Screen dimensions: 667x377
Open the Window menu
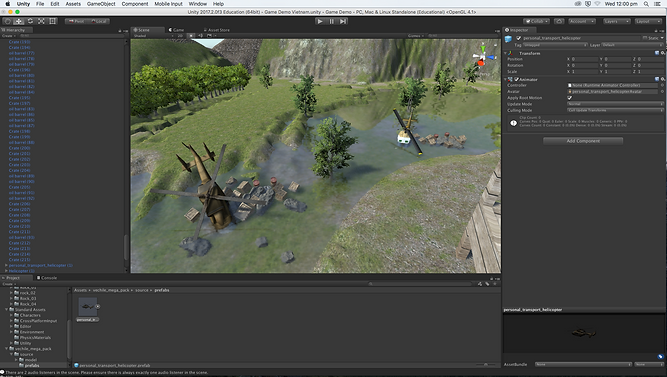pyautogui.click(x=197, y=4)
